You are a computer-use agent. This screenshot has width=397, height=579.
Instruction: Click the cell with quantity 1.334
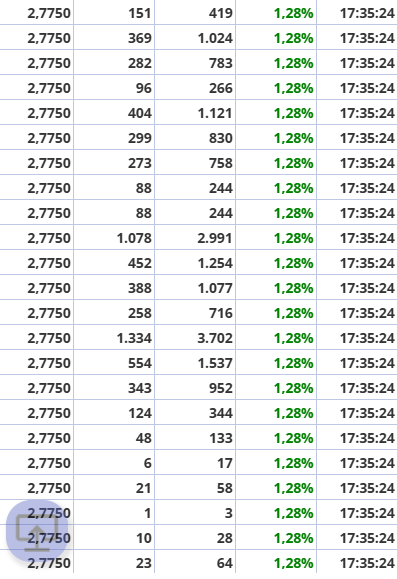(x=114, y=338)
